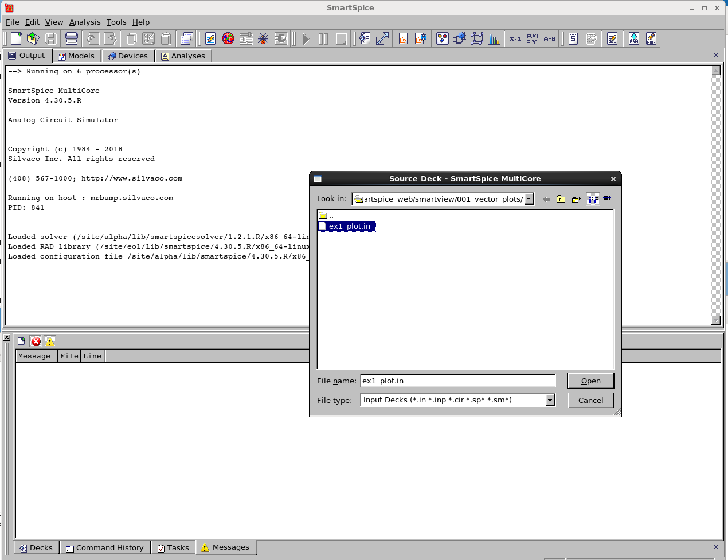Click the colored shapes toolbar icon
728x560 pixels.
(x=443, y=38)
